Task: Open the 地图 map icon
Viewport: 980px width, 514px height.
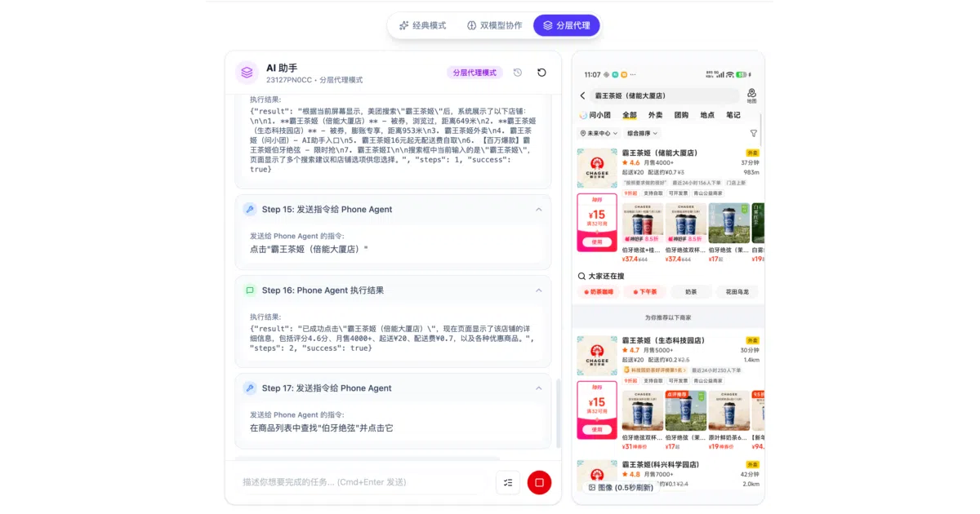Action: pos(751,95)
